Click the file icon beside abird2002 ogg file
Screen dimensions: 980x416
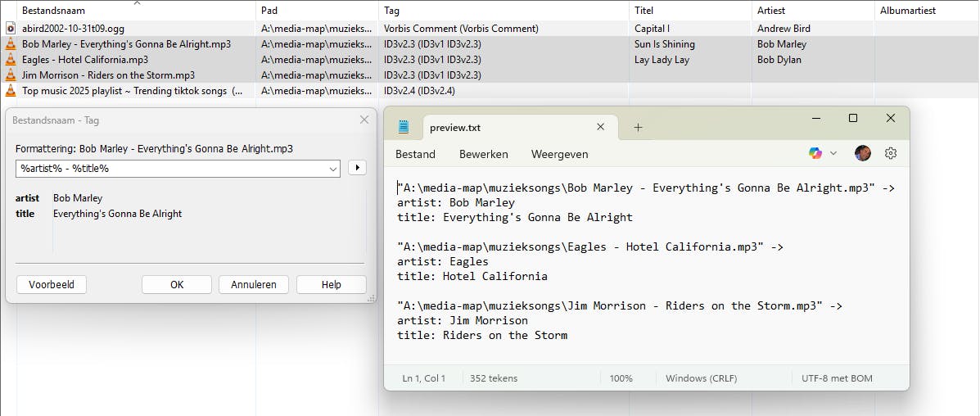pyautogui.click(x=11, y=29)
